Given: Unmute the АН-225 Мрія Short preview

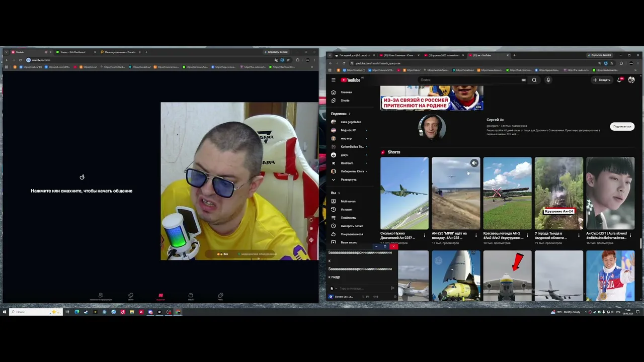Looking at the screenshot, I should pos(474,163).
